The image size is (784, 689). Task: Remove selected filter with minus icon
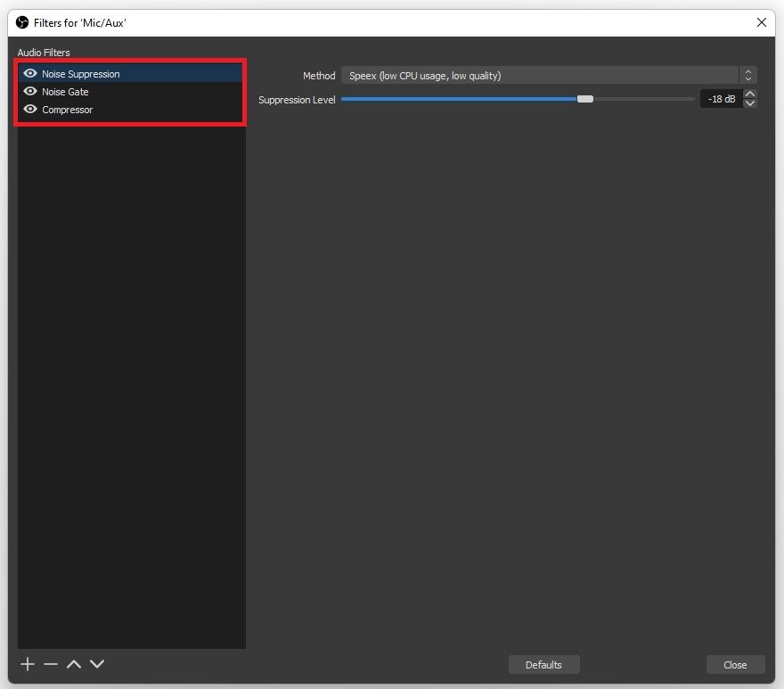pyautogui.click(x=51, y=664)
